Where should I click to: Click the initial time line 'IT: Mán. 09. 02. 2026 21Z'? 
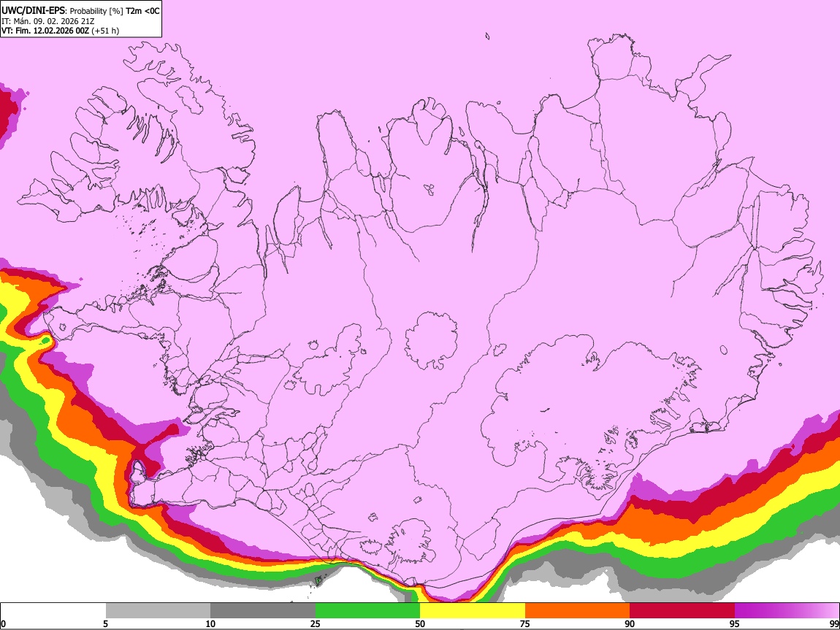(48, 21)
